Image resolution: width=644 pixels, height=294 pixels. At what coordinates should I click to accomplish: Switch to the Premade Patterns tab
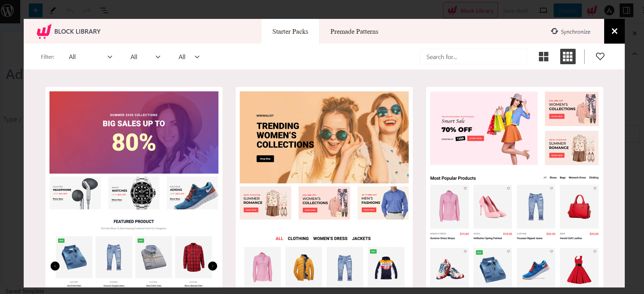[x=354, y=31]
